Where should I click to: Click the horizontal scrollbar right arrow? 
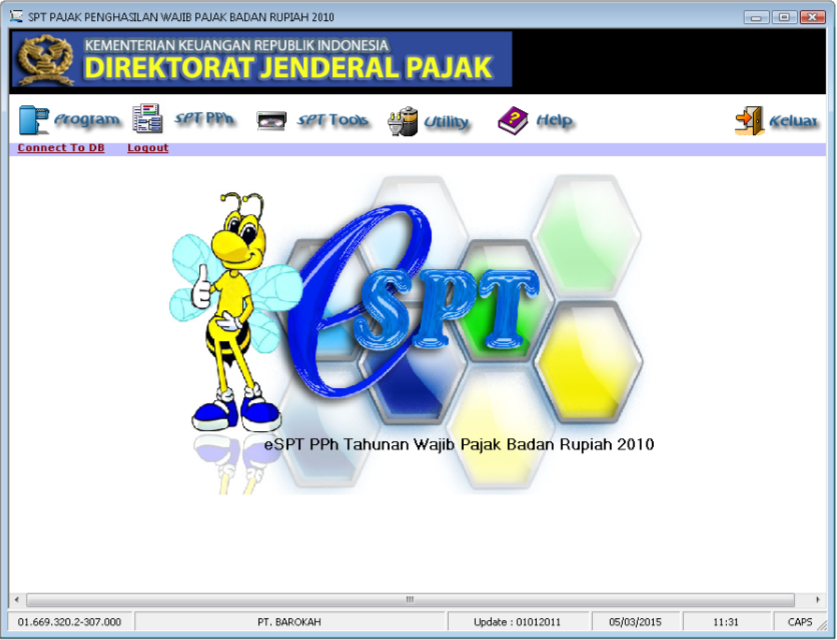point(818,599)
